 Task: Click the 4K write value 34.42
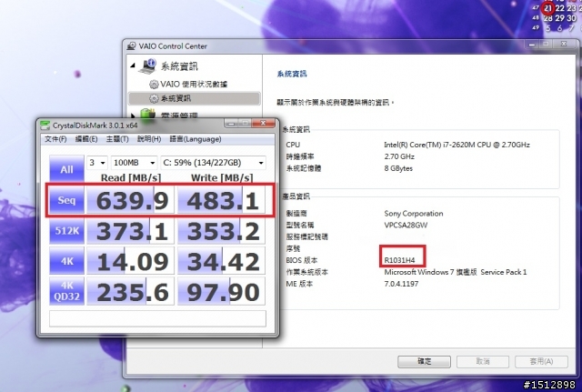222,261
